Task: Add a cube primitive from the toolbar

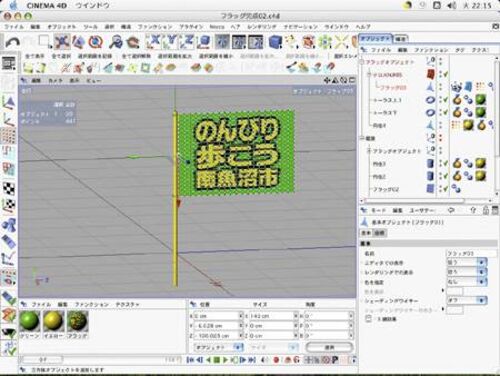Action: (275, 42)
